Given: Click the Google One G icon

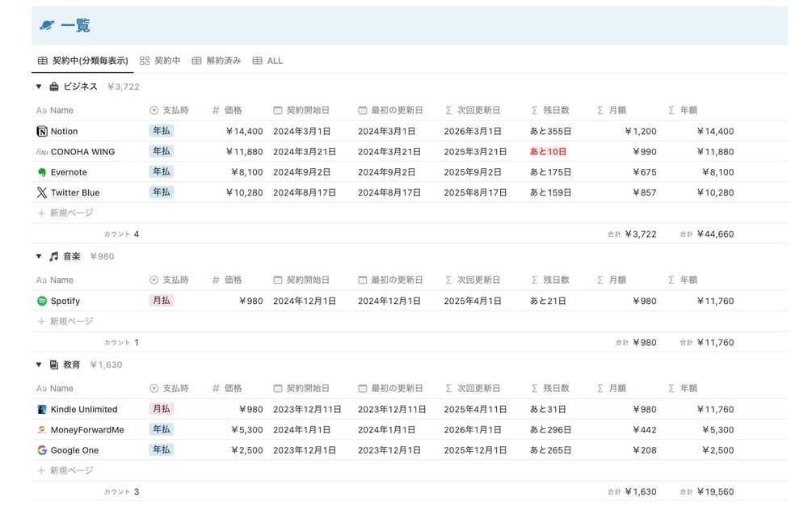Looking at the screenshot, I should (42, 450).
